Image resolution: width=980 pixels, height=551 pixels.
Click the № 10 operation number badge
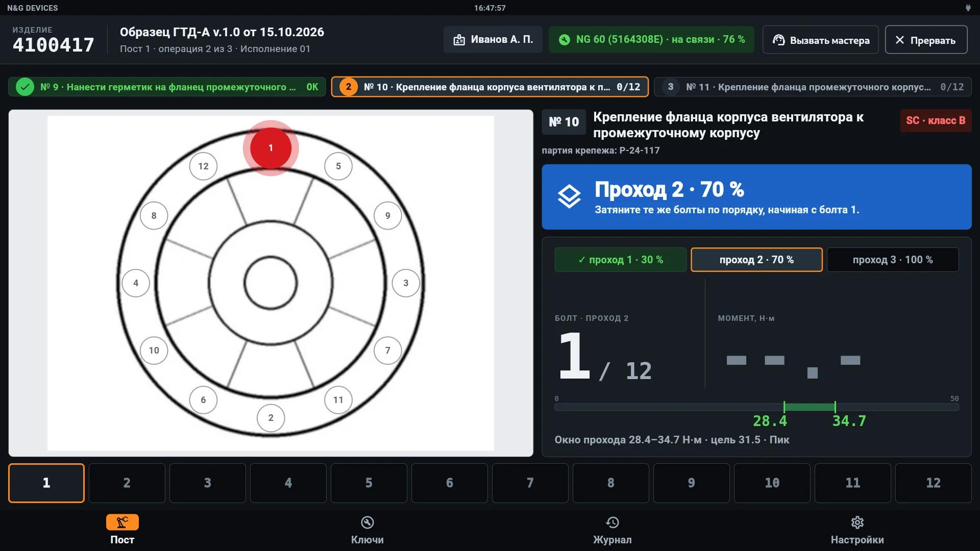click(564, 122)
